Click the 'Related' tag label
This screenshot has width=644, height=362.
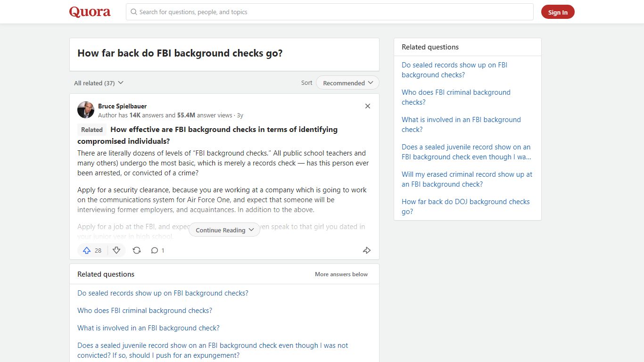click(92, 130)
